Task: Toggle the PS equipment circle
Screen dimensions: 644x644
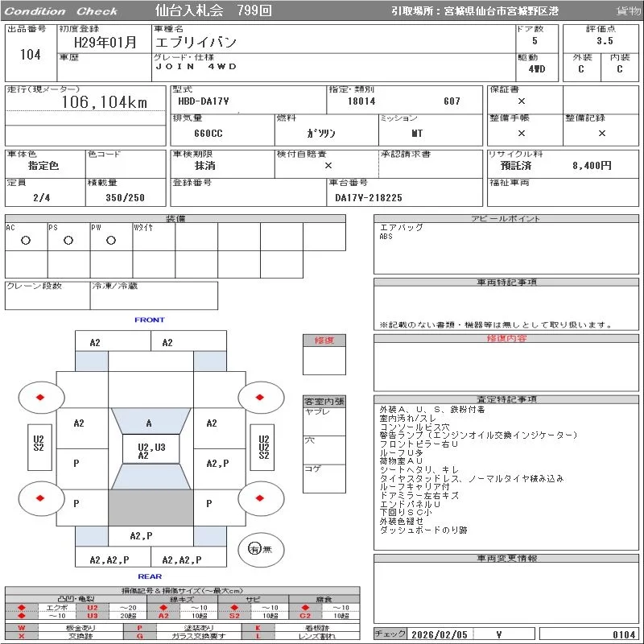Action: click(68, 240)
